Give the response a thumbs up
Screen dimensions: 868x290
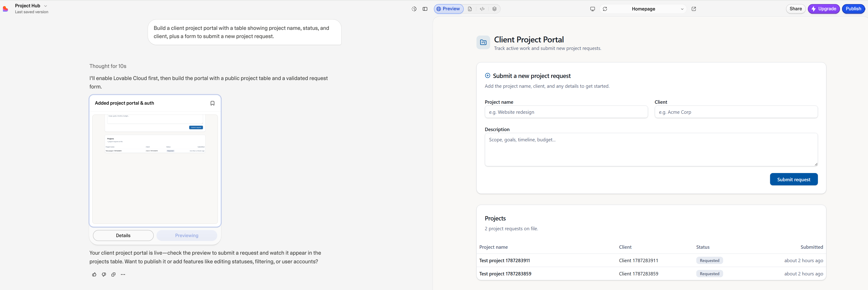click(94, 274)
